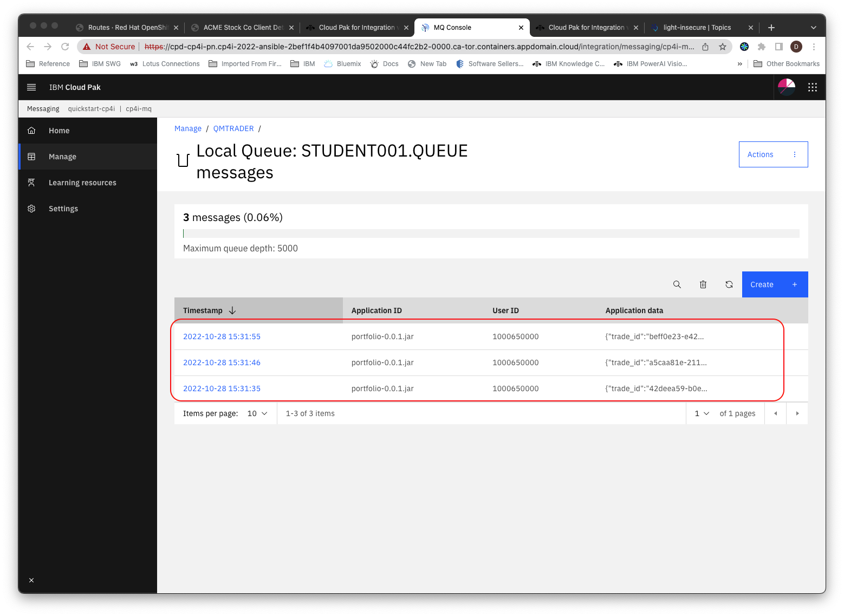The width and height of the screenshot is (844, 616).
Task: Refresh the message list
Action: coord(729,284)
